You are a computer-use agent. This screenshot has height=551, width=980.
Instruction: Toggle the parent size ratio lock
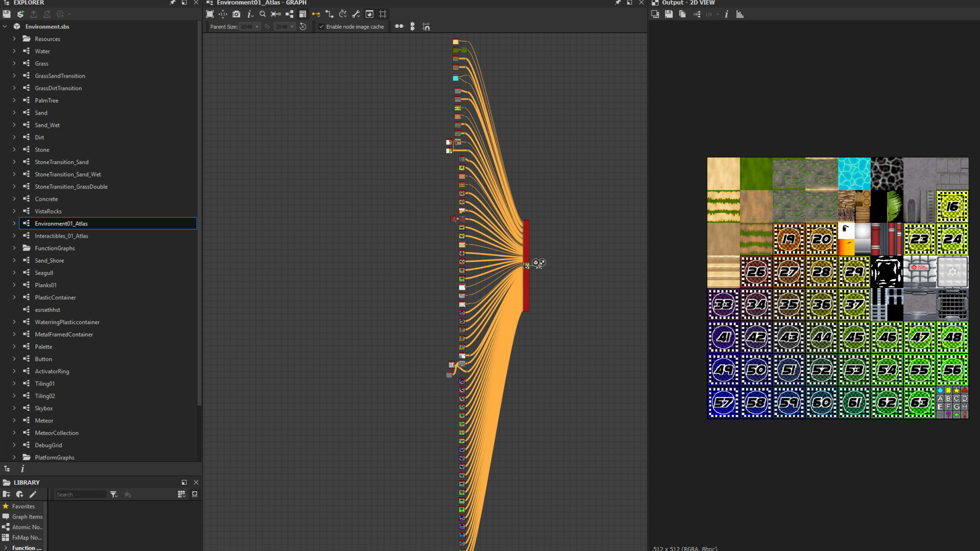click(x=267, y=27)
